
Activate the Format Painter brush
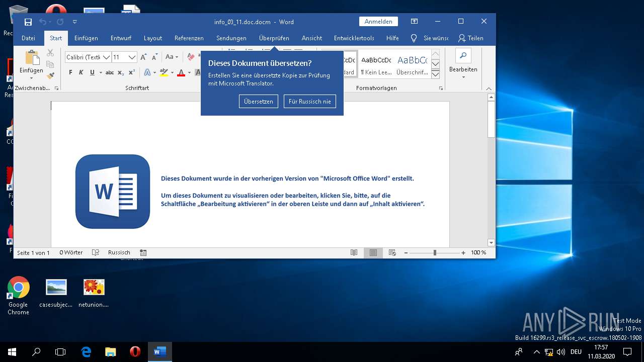coord(50,75)
